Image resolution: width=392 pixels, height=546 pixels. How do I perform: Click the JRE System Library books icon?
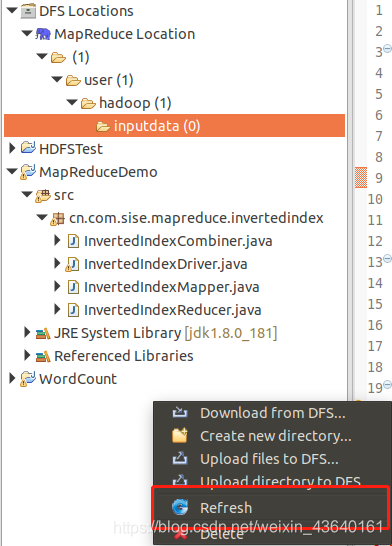43,334
